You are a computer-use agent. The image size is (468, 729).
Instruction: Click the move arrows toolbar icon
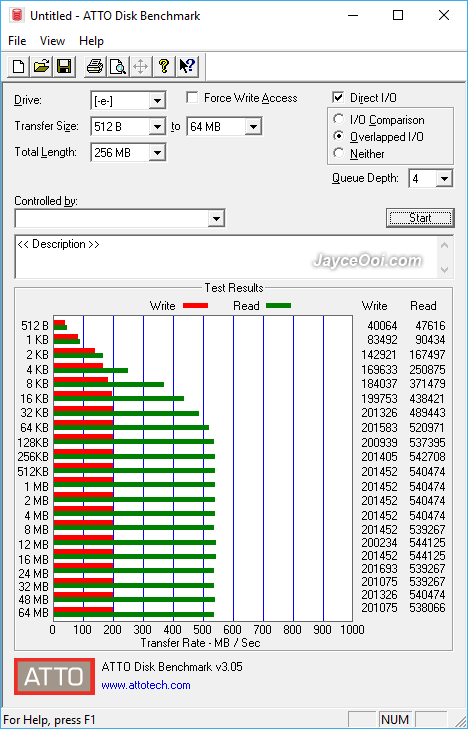pyautogui.click(x=140, y=66)
